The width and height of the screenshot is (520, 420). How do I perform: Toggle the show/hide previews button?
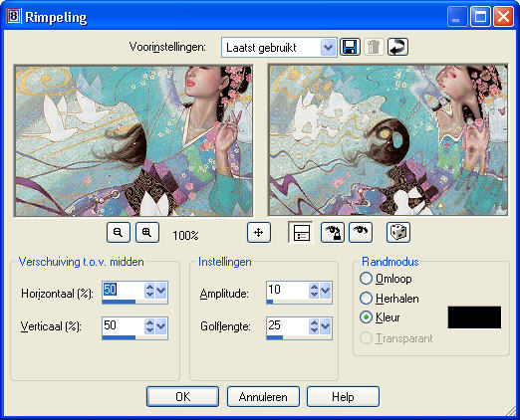pos(301,232)
